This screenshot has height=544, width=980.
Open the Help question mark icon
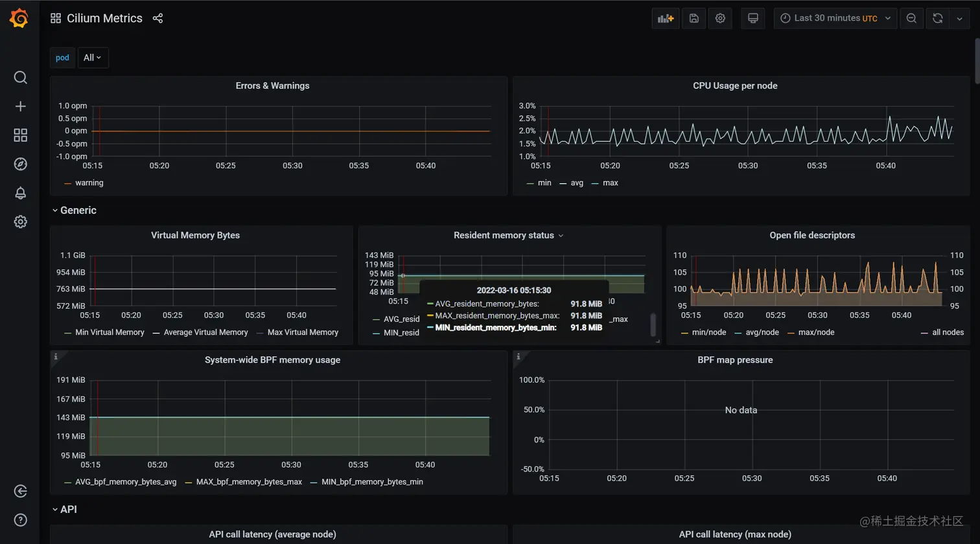click(20, 520)
